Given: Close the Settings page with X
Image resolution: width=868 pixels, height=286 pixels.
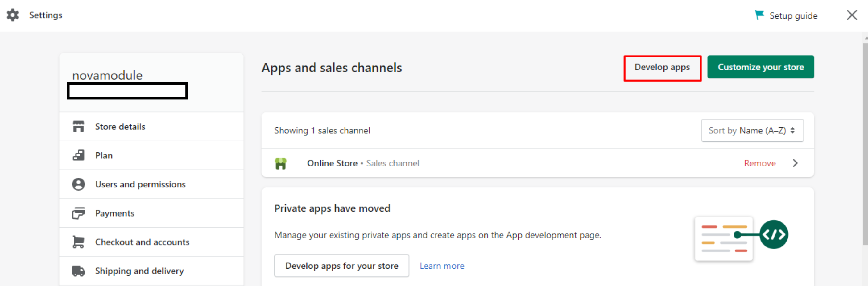Looking at the screenshot, I should pos(851,15).
